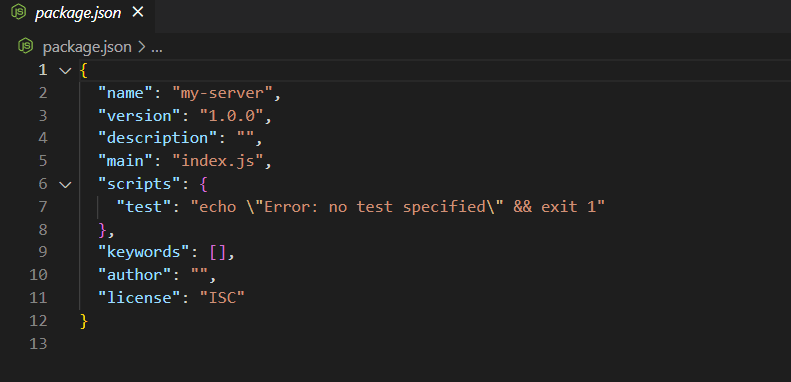Click the Node.js icon in the tab
This screenshot has width=791, height=382.
point(18,13)
